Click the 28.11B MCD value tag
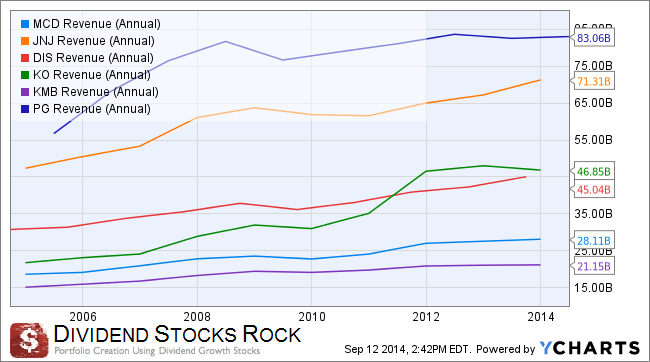 [593, 241]
